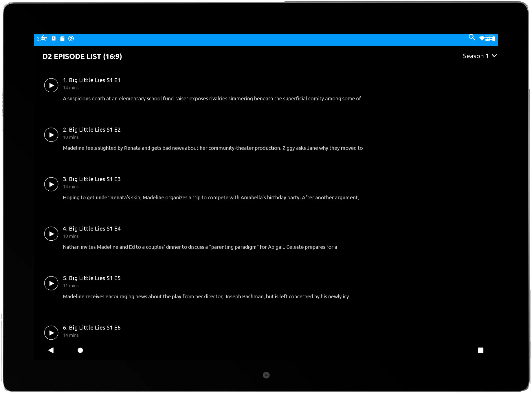532x396 pixels.
Task: Click the '14 mins' duration of episode 6
Action: 71,335
